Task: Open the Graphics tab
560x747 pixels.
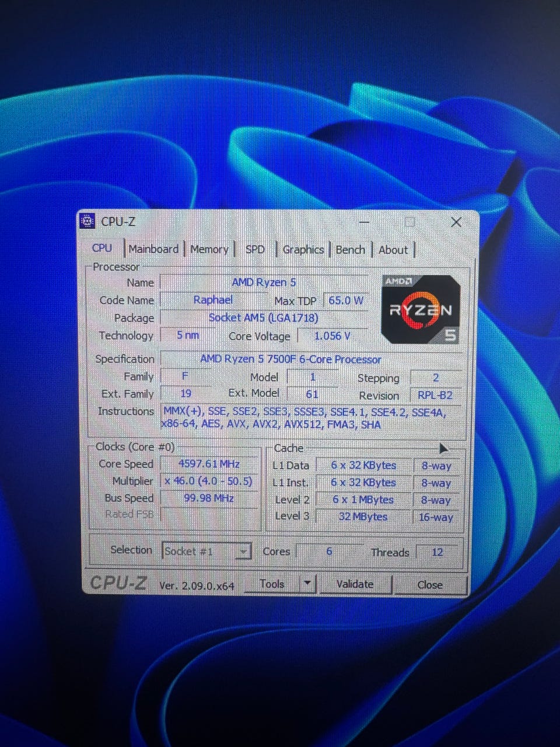Action: pyautogui.click(x=303, y=250)
